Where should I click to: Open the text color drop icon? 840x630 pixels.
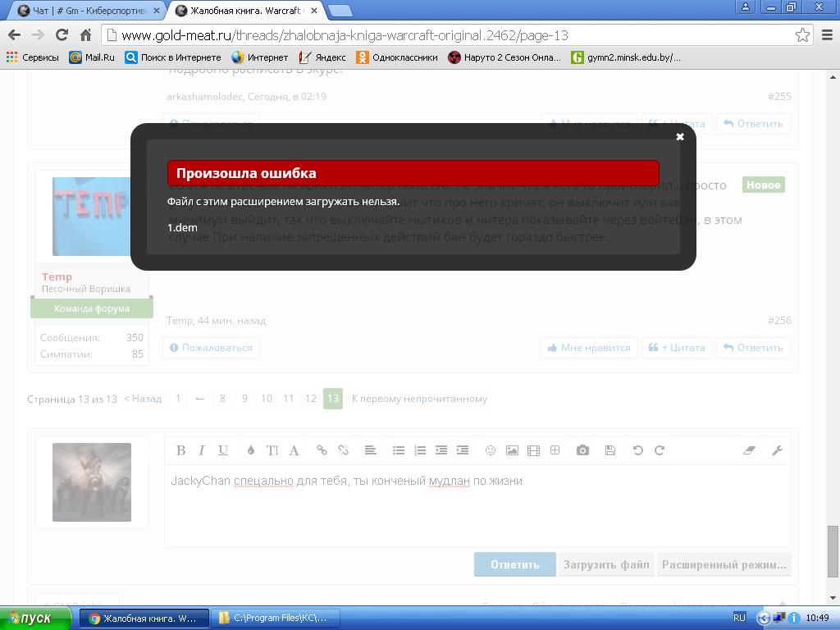pyautogui.click(x=250, y=450)
